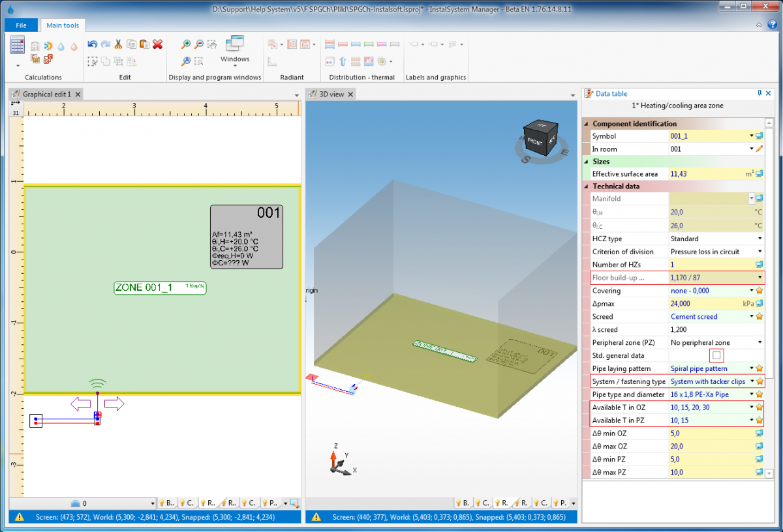Click the paste clipboard icon
Screen dimensions: 783x532
(x=144, y=44)
